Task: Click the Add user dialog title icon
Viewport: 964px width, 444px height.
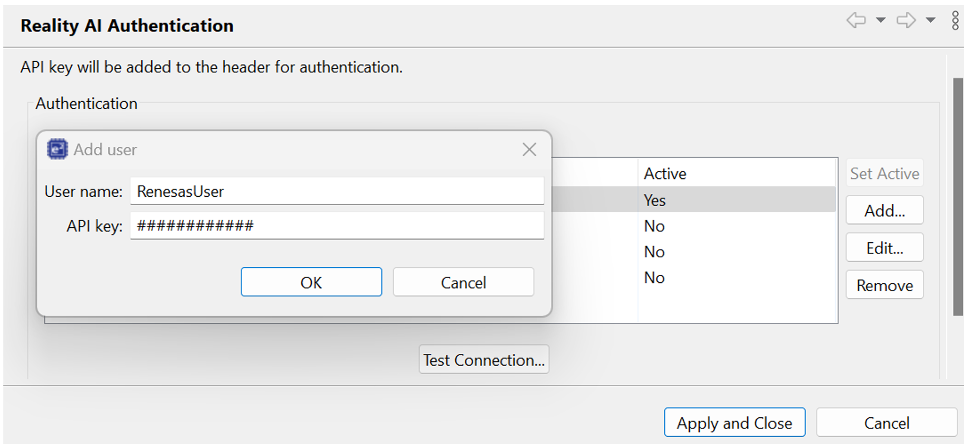Action: pos(58,149)
